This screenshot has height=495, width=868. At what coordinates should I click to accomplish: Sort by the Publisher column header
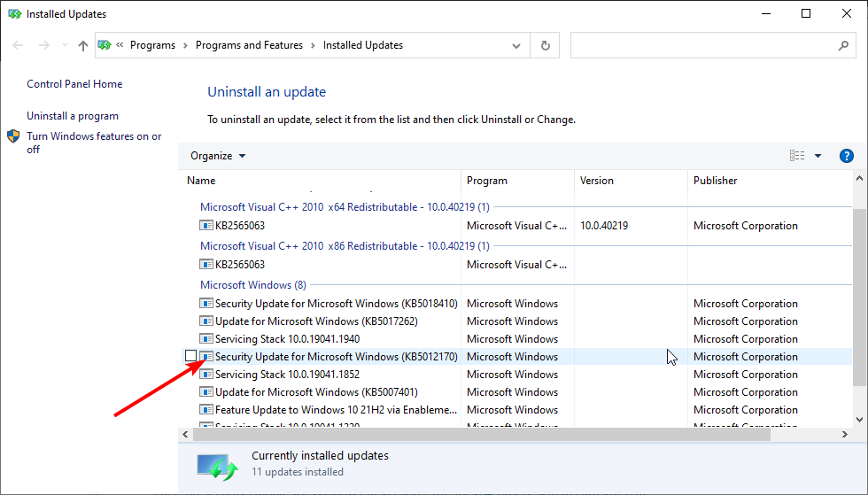pos(716,181)
